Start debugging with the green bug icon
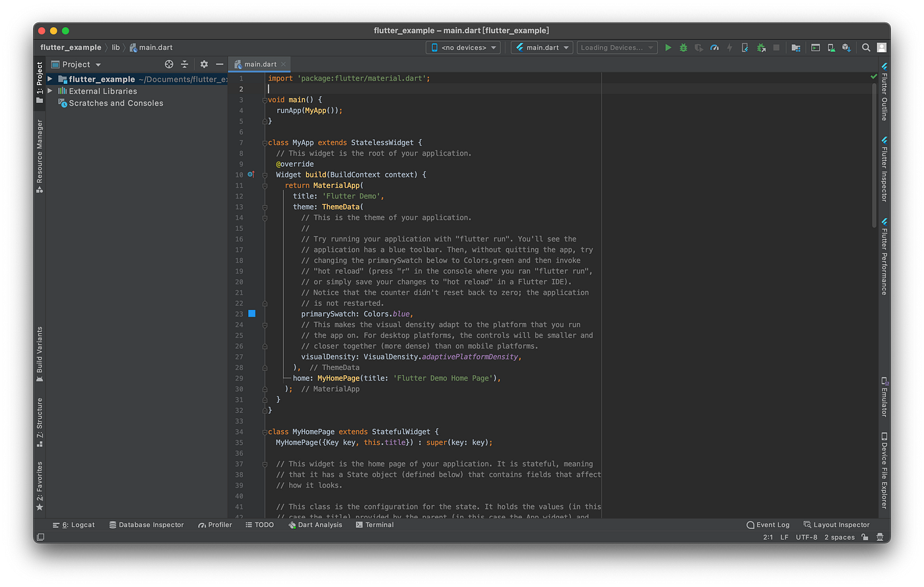The height and width of the screenshot is (587, 924). [683, 47]
